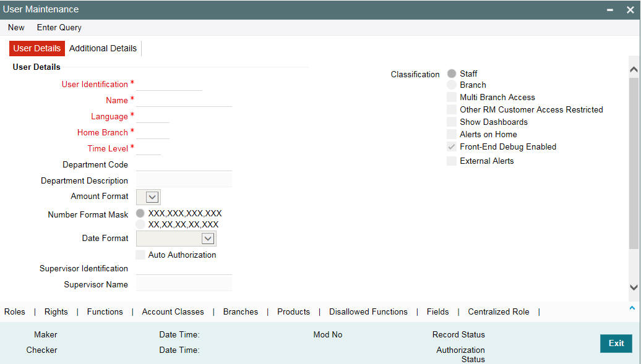
Task: Click the Maker label
Action: [46, 334]
